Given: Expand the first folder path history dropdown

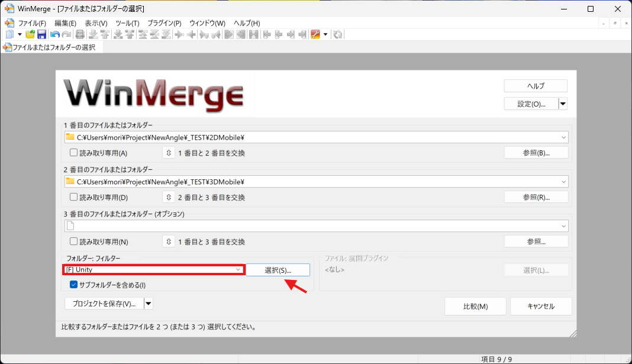Looking at the screenshot, I should point(563,137).
